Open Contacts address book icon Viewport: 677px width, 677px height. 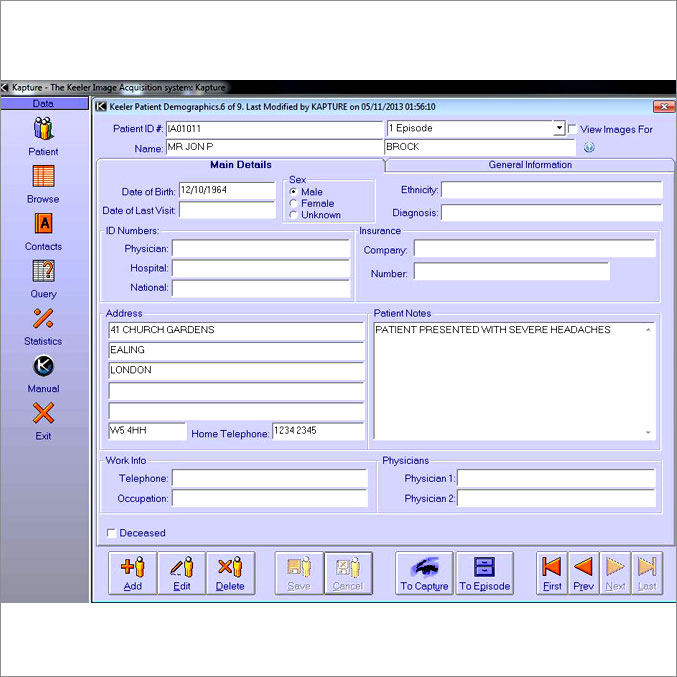coord(43,223)
